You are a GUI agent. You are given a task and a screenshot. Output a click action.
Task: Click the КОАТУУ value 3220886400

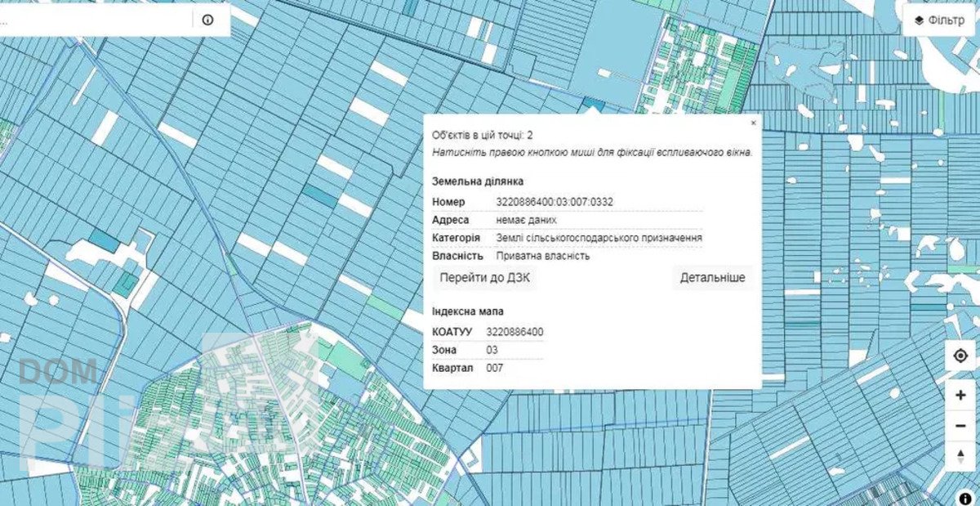tap(514, 332)
